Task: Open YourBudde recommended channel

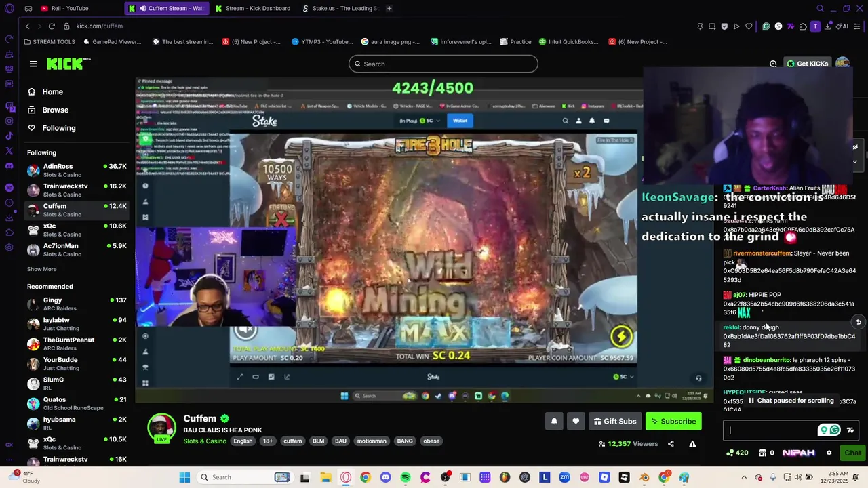Action: tap(77, 363)
